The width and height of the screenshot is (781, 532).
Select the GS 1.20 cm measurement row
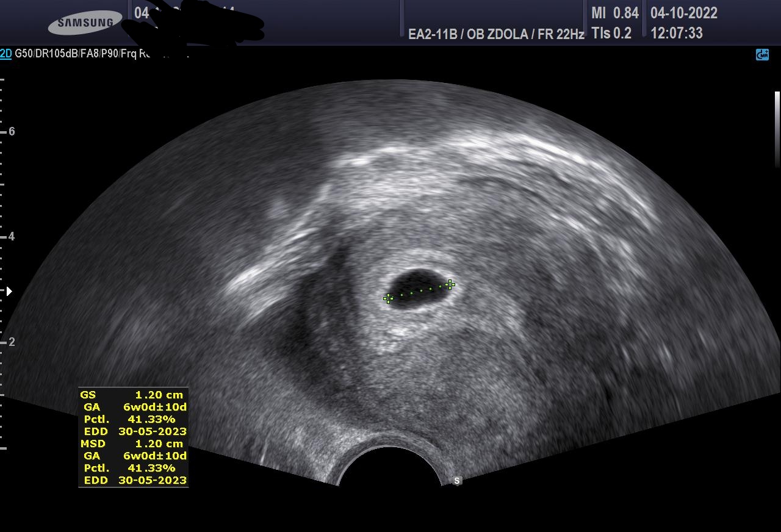pyautogui.click(x=132, y=395)
